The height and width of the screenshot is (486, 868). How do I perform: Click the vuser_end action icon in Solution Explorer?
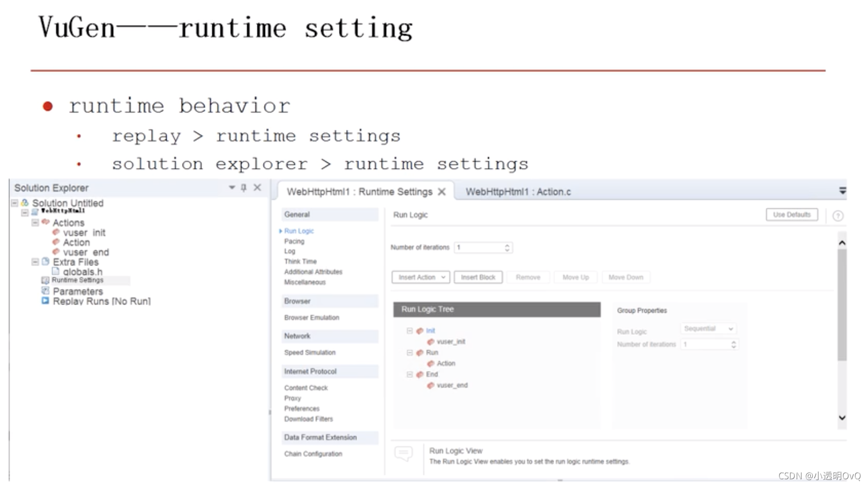click(56, 252)
